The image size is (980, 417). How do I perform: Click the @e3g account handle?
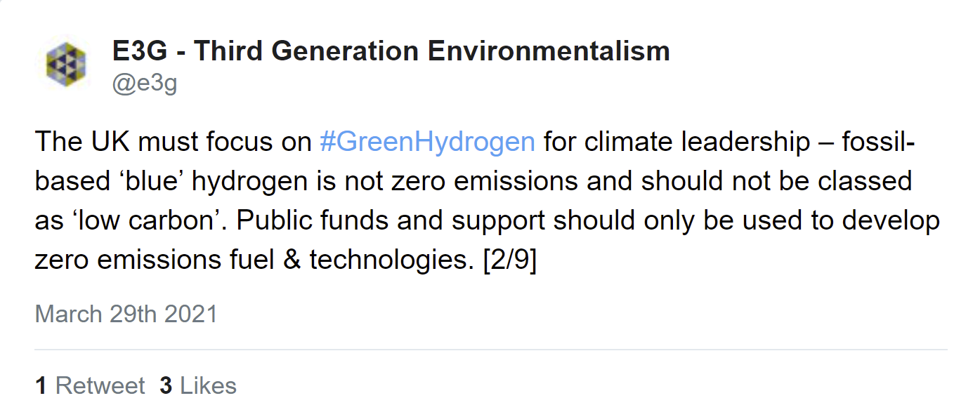[x=145, y=84]
